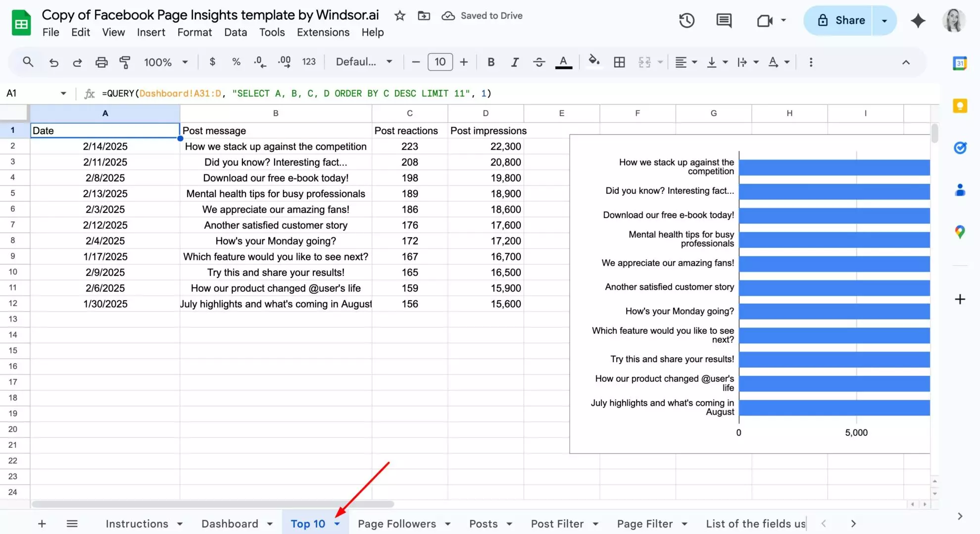Viewport: 980px width, 534px height.
Task: Click inside the formula bar
Action: coord(297,93)
